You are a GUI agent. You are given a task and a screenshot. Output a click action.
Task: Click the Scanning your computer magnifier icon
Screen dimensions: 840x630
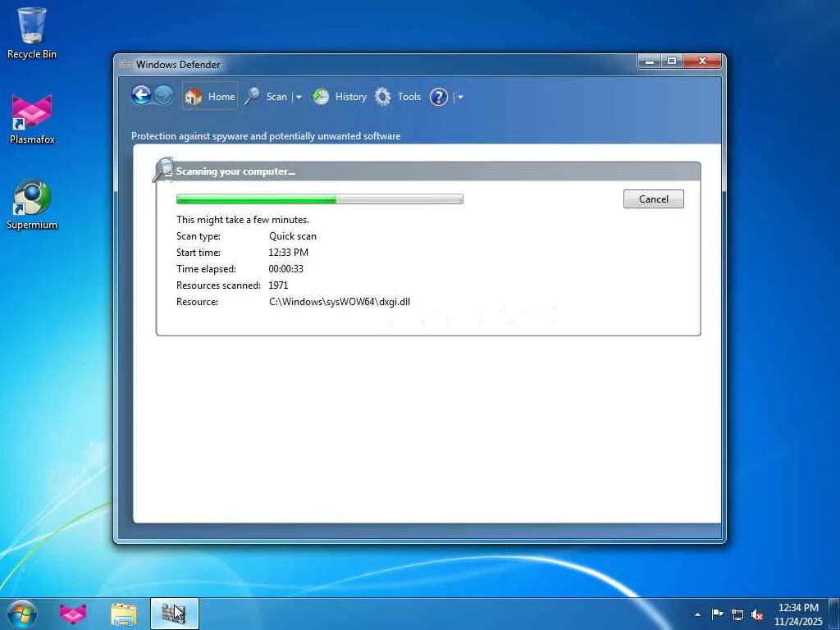tap(163, 169)
